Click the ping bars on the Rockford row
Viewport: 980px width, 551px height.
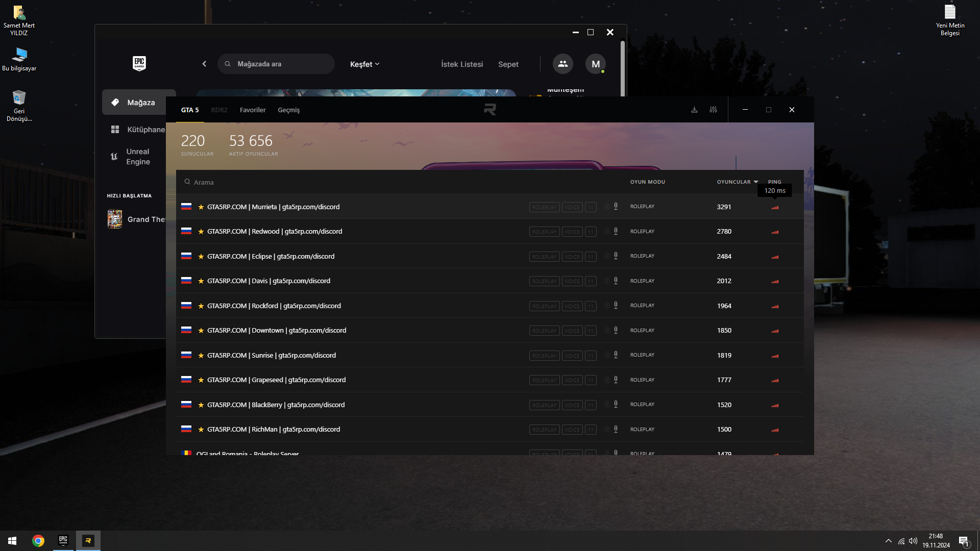click(x=775, y=306)
